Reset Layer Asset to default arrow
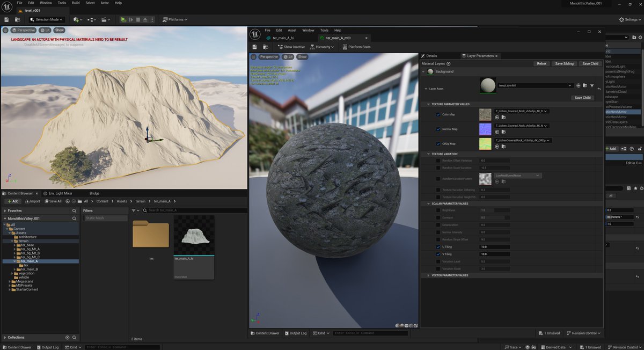The height and width of the screenshot is (350, 644). [599, 89]
